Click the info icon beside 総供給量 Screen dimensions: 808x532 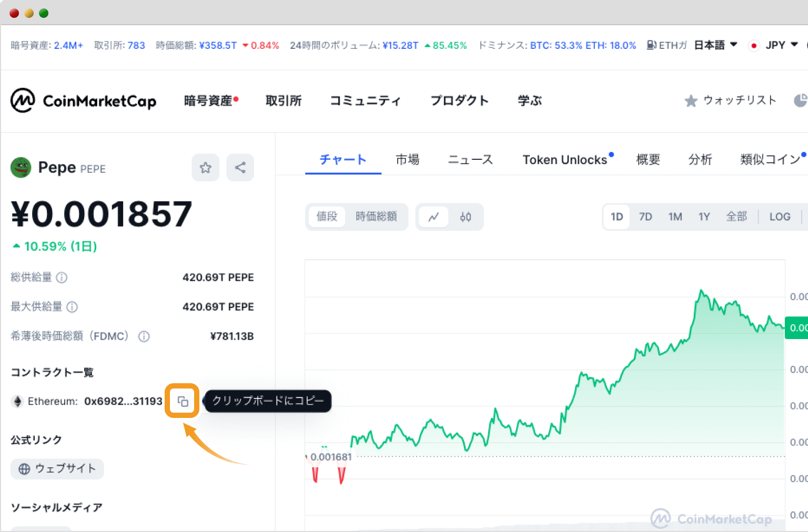[x=62, y=278]
